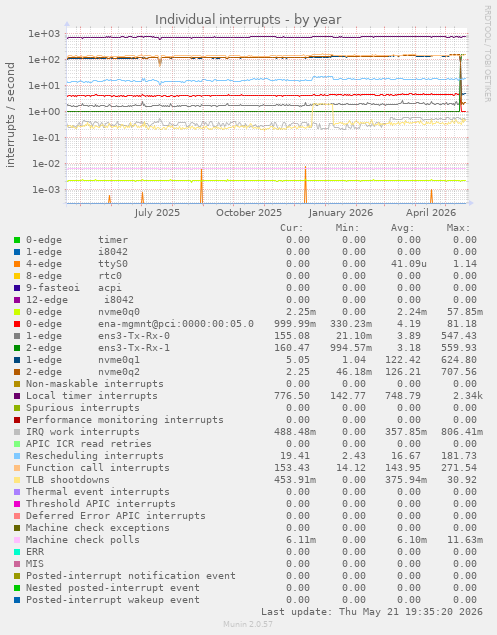
Task: Click the green timer legend color swatch
Action: [x=17, y=240]
